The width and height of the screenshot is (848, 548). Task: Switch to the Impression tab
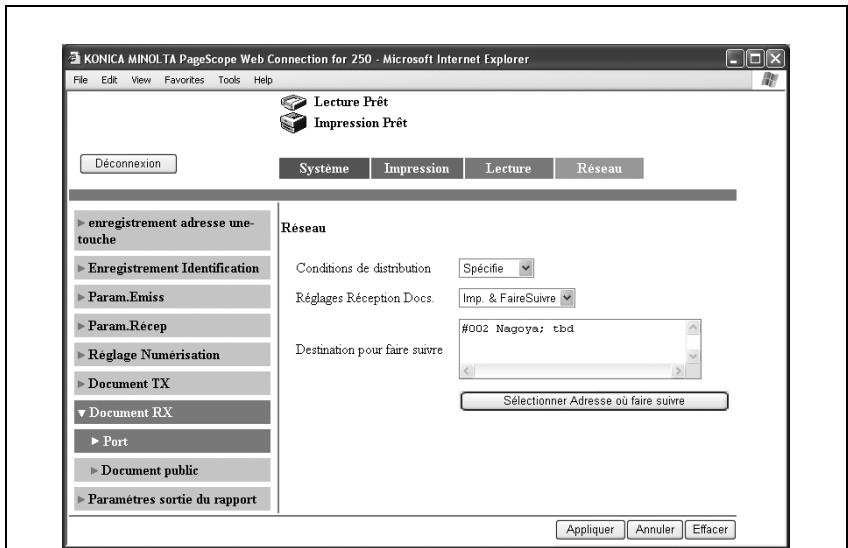(416, 168)
